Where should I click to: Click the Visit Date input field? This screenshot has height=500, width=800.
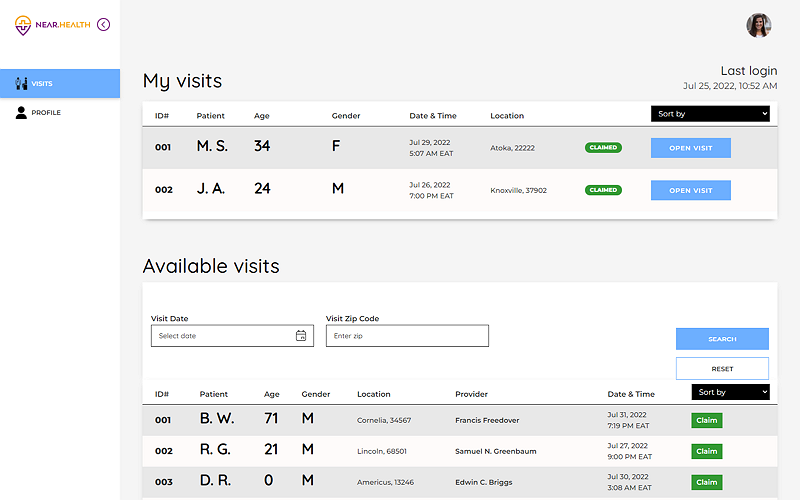point(222,336)
